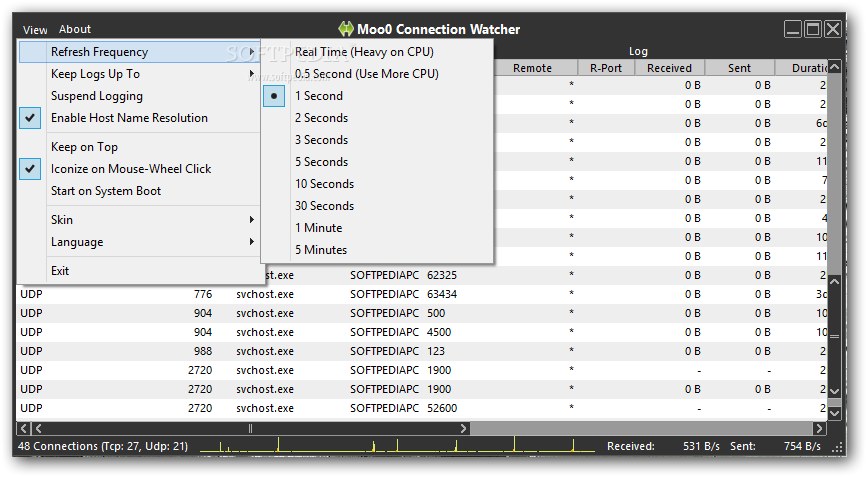
Task: Toggle Keep on Top option
Action: 139,147
